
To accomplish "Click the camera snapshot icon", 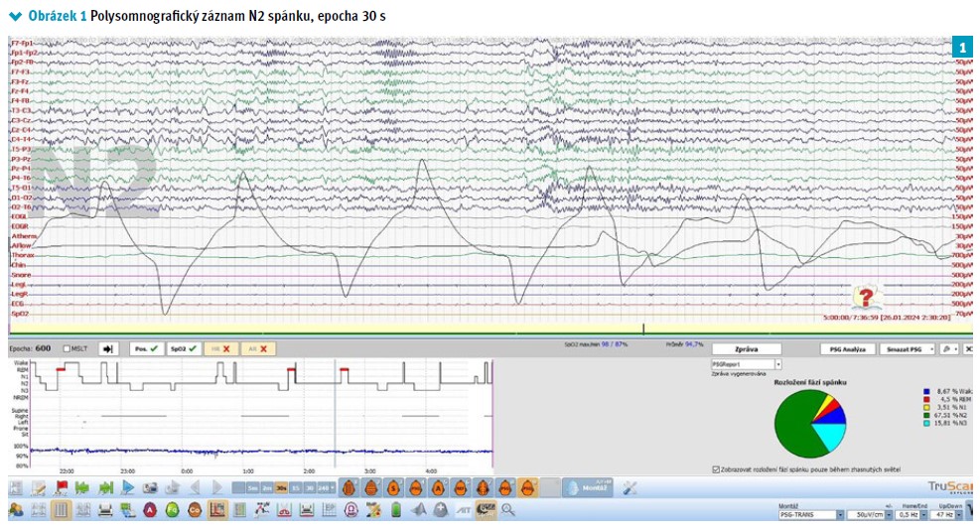I will [x=150, y=487].
